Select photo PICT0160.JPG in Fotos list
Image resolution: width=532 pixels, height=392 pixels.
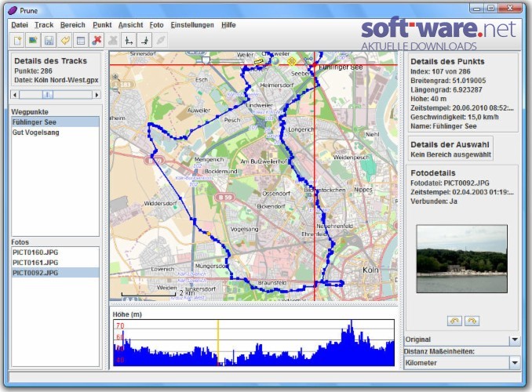click(x=55, y=252)
